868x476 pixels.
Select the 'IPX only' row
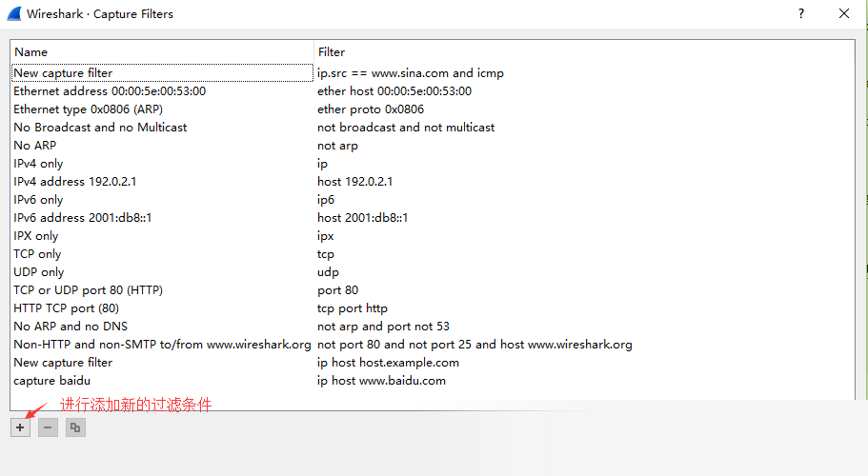click(36, 236)
